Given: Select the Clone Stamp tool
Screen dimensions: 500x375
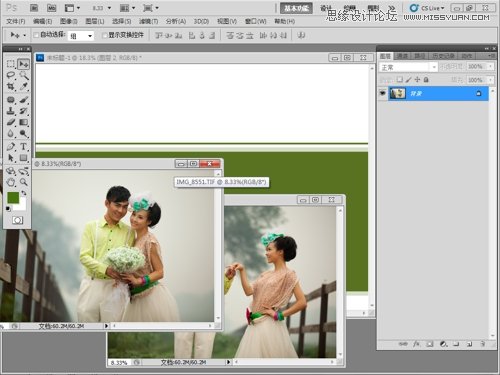Looking at the screenshot, I should 11,111.
